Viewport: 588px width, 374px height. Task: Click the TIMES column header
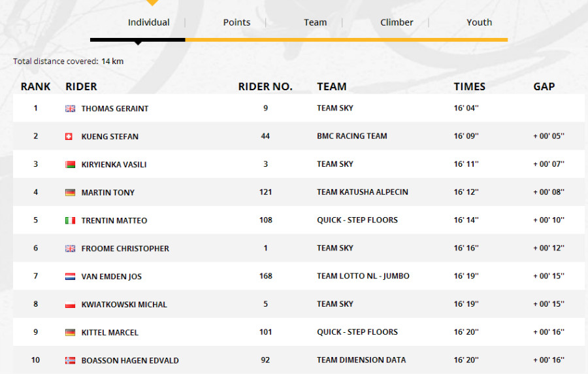tap(470, 87)
